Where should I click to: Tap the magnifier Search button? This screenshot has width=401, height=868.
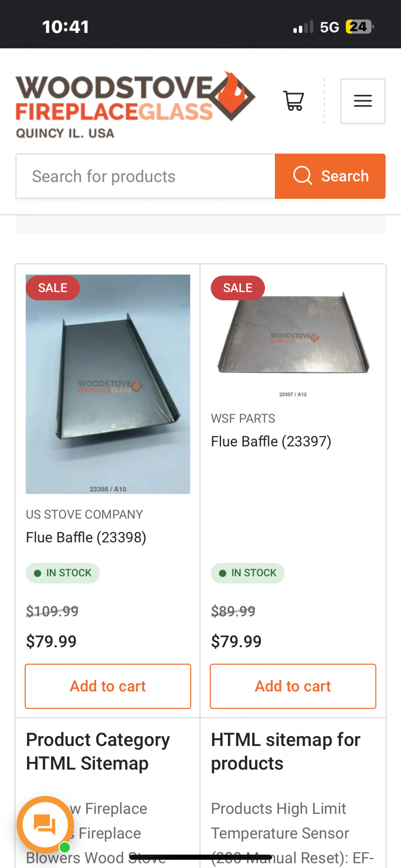330,176
